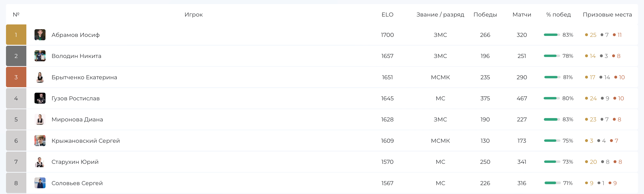Viewport: 644px width, 194px height.
Task: Click the bronze rank 3 badge
Action: pyautogui.click(x=16, y=77)
